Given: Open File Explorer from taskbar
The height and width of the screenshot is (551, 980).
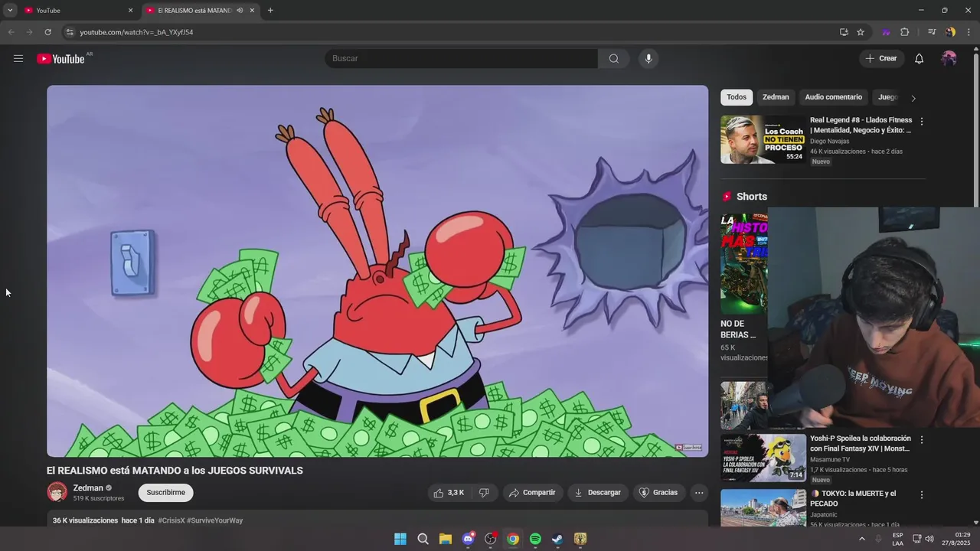Looking at the screenshot, I should pyautogui.click(x=446, y=539).
